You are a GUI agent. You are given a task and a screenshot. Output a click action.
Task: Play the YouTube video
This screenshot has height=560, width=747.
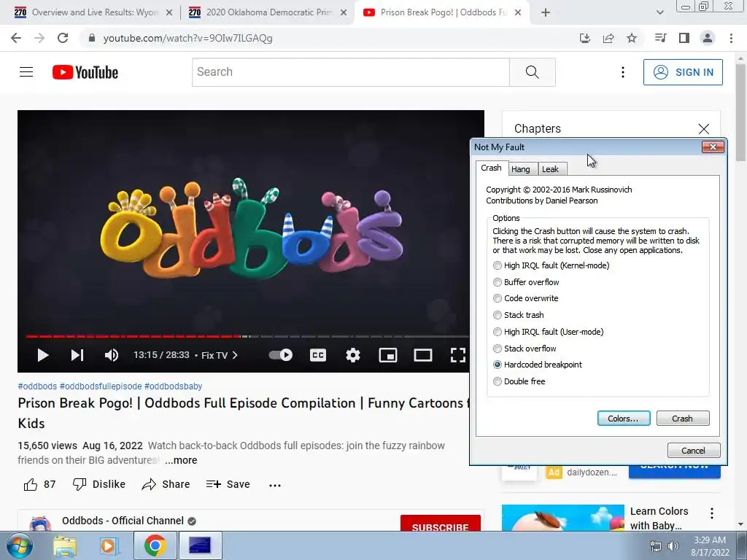click(43, 355)
